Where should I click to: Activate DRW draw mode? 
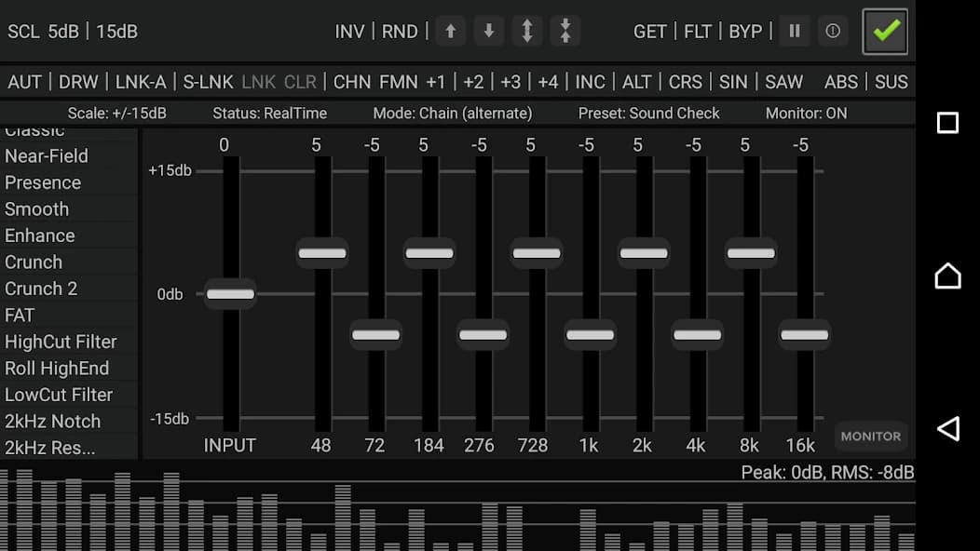click(x=78, y=82)
